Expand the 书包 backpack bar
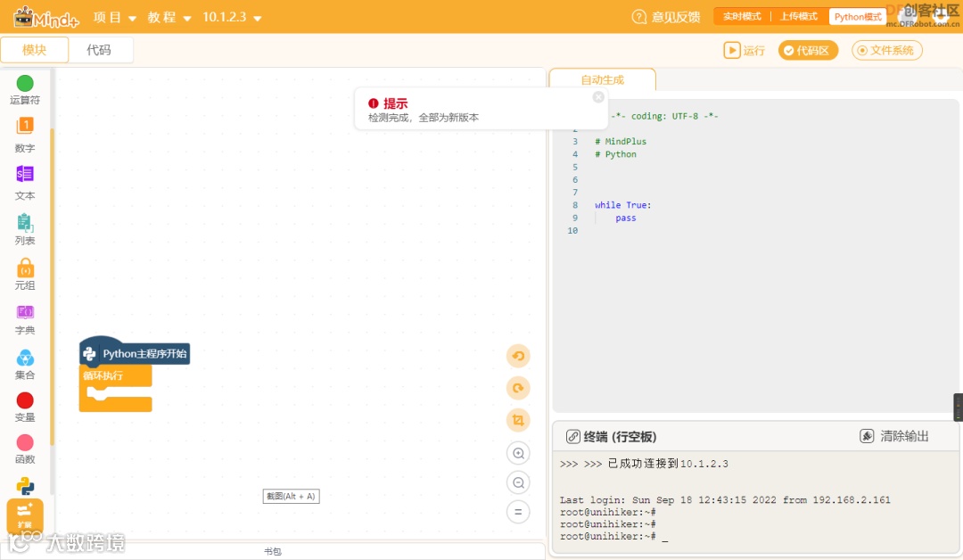The image size is (963, 560). [x=273, y=551]
